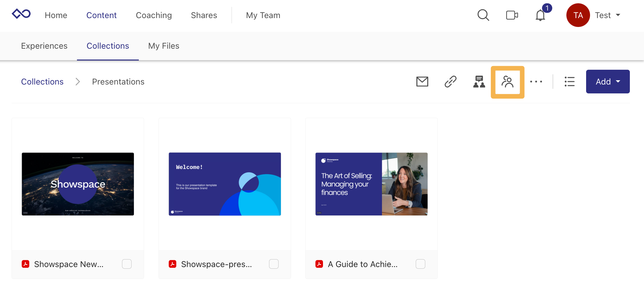Open The Art of Selling thumbnail
644x296 pixels.
click(371, 184)
